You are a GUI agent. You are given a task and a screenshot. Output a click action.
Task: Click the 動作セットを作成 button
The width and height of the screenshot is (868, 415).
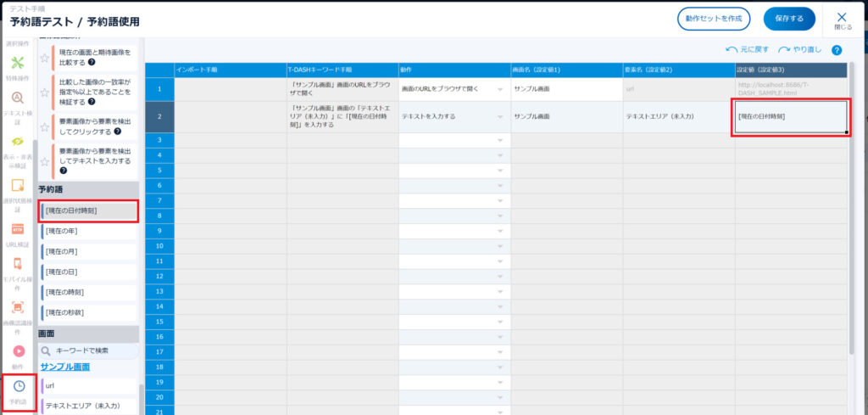pyautogui.click(x=714, y=19)
